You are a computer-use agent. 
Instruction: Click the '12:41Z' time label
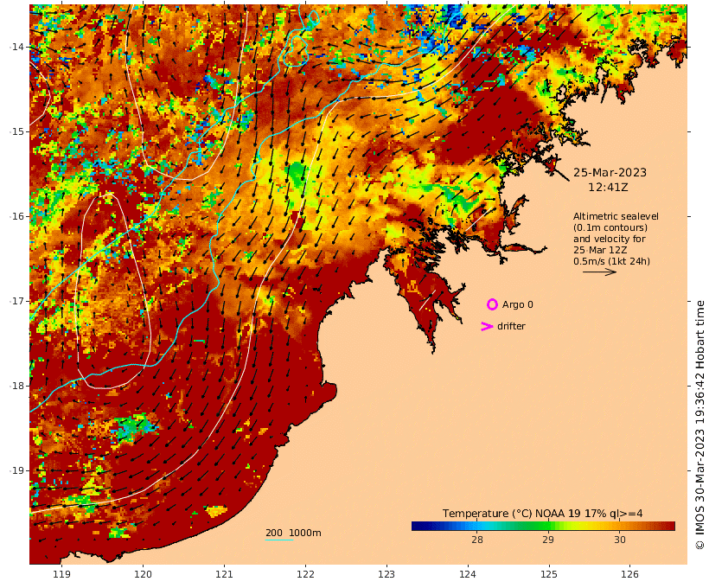(x=608, y=187)
